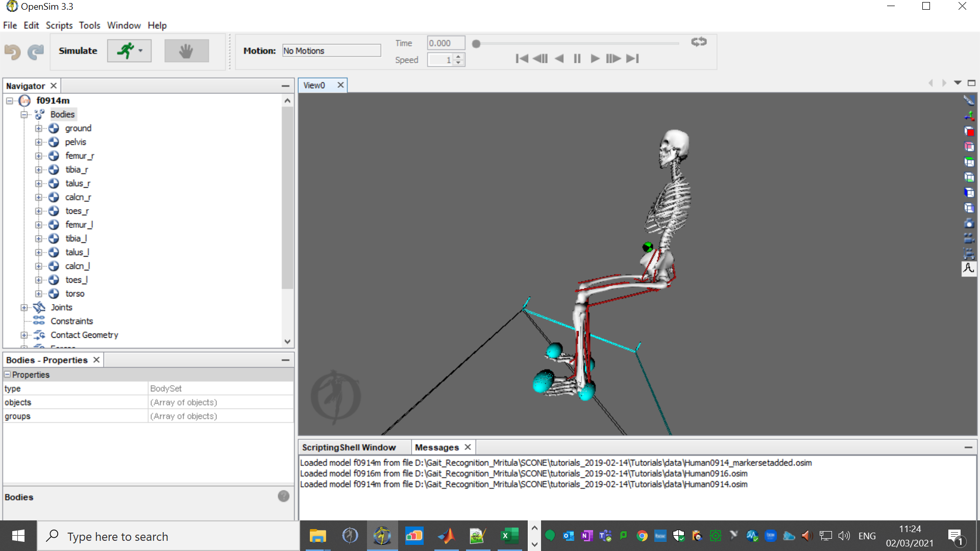Collapse the f0914m model node

tap(10, 101)
